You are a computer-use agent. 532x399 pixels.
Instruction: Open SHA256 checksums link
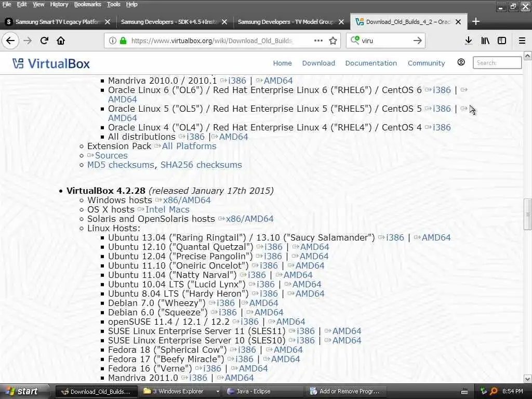pyautogui.click(x=201, y=165)
